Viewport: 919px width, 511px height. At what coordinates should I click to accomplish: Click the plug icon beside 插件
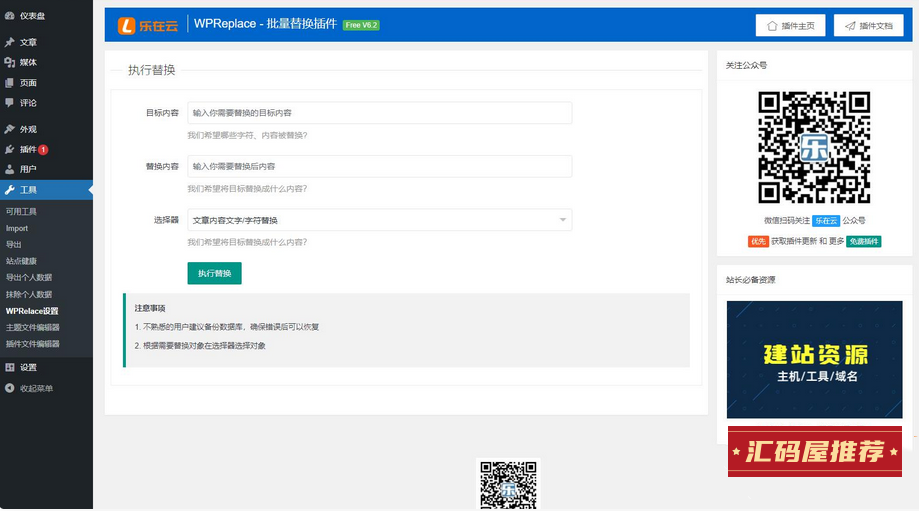pyautogui.click(x=9, y=149)
